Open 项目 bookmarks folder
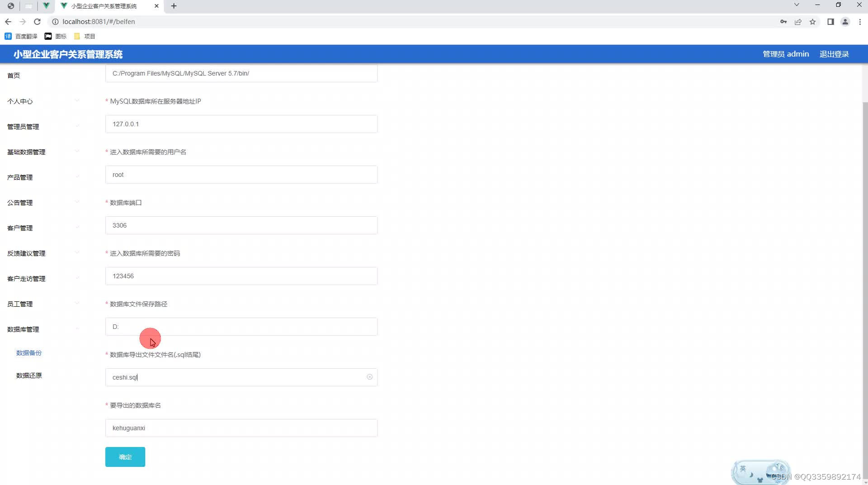 (85, 36)
